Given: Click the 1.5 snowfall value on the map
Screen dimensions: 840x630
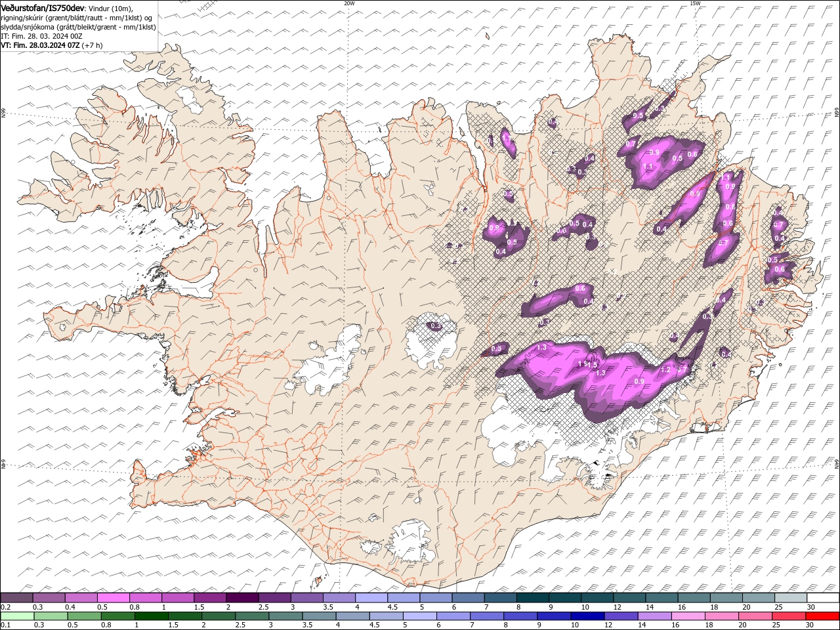Looking at the screenshot, I should click(x=592, y=365).
